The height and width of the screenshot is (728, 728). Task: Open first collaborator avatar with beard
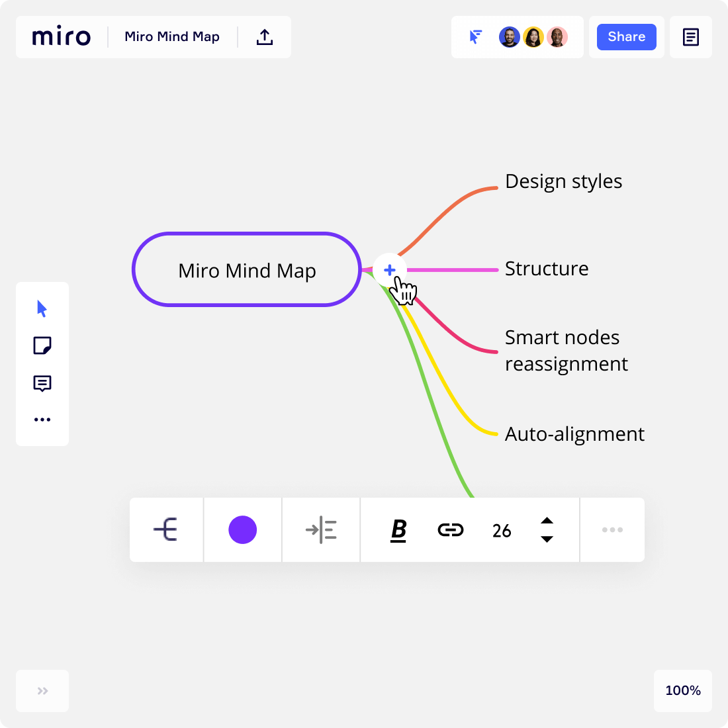click(510, 36)
